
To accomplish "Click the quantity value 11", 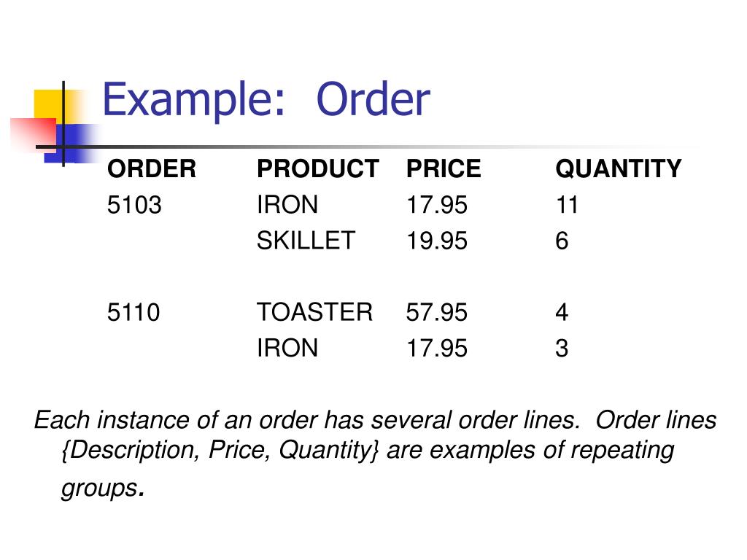I will click(x=567, y=205).
